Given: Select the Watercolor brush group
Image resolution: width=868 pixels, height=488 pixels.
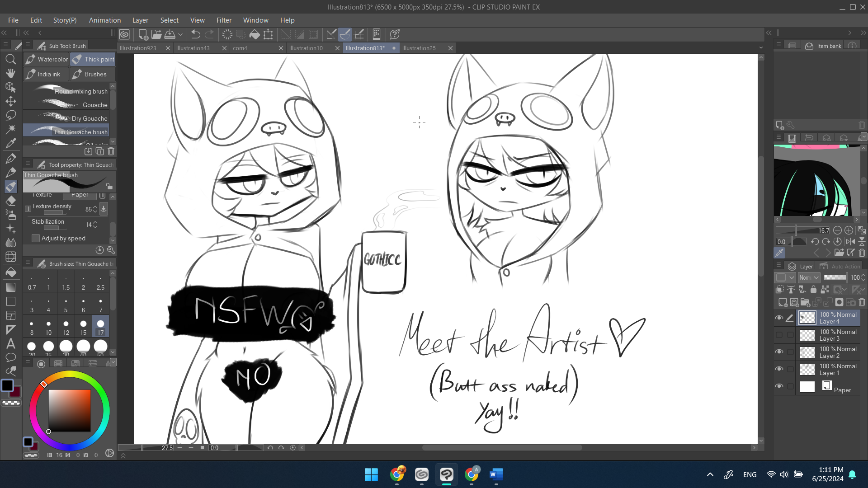Looking at the screenshot, I should click(47, 59).
